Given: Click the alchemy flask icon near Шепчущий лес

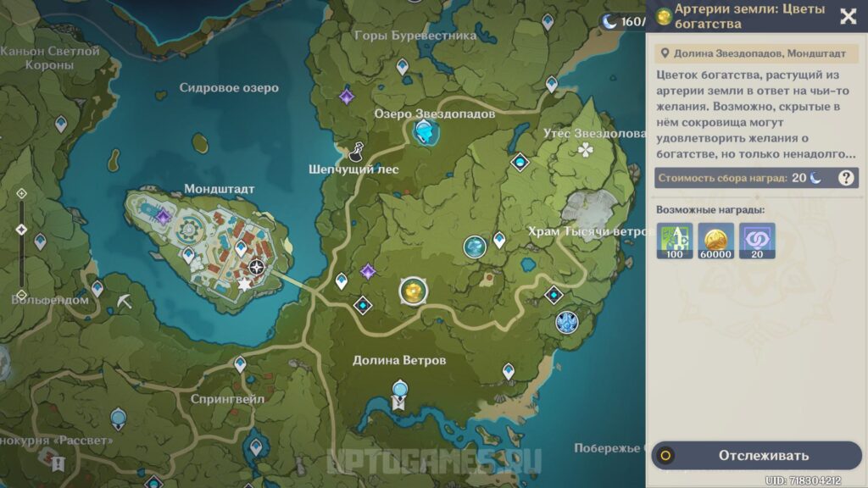Looking at the screenshot, I should [x=358, y=151].
